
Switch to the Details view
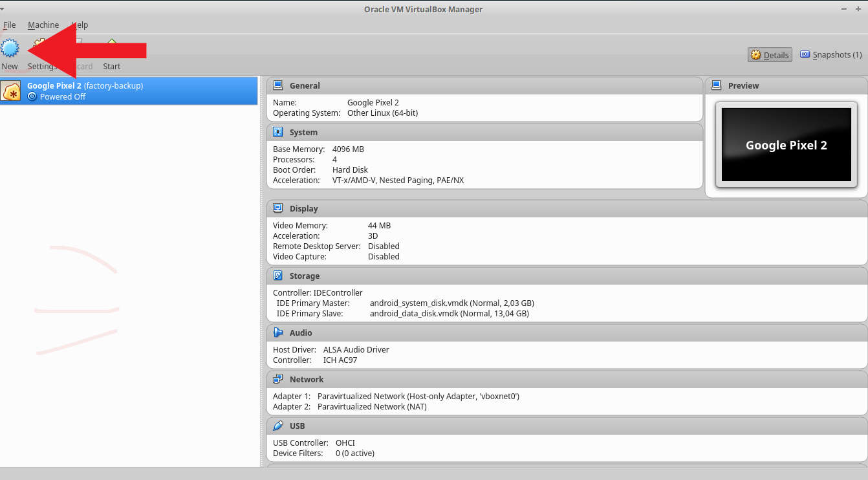(770, 55)
